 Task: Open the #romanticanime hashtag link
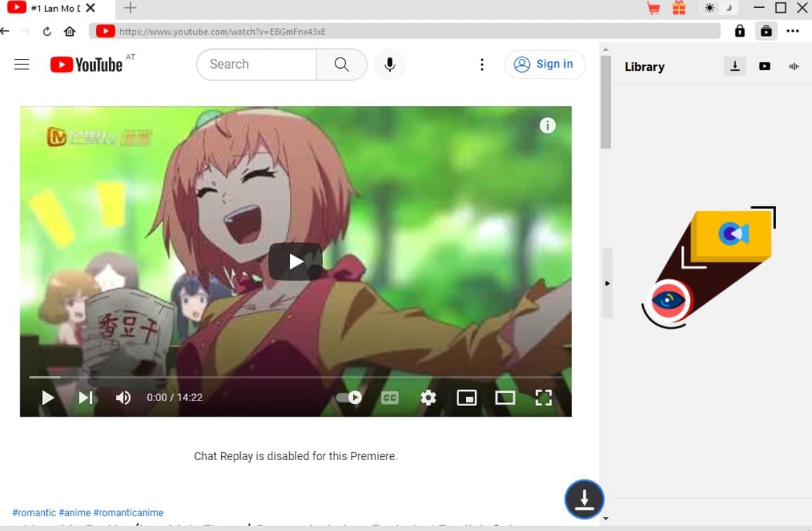[128, 513]
